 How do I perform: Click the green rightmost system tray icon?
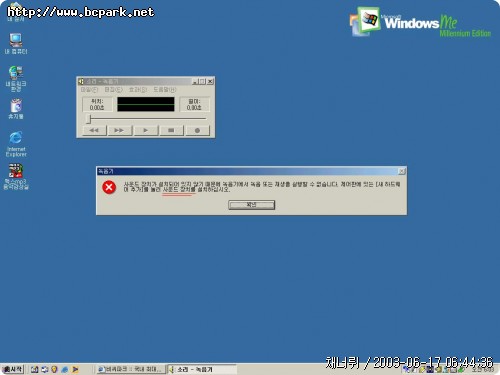click(461, 370)
